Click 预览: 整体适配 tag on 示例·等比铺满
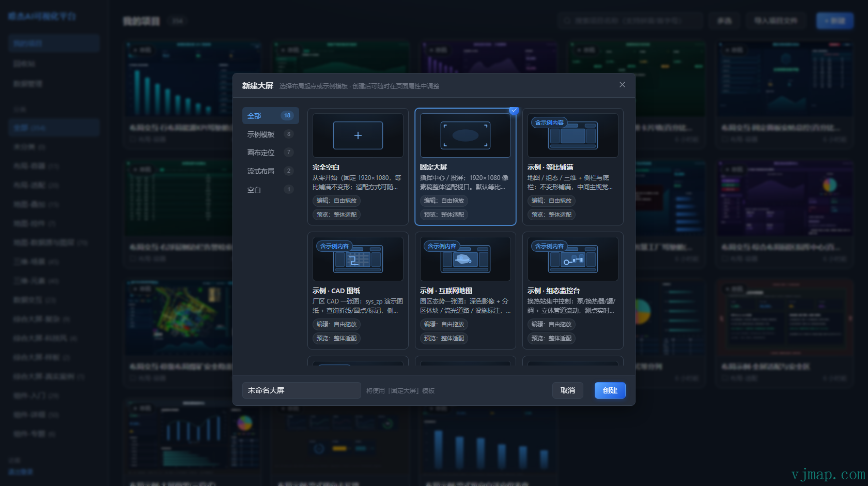 [x=552, y=215]
